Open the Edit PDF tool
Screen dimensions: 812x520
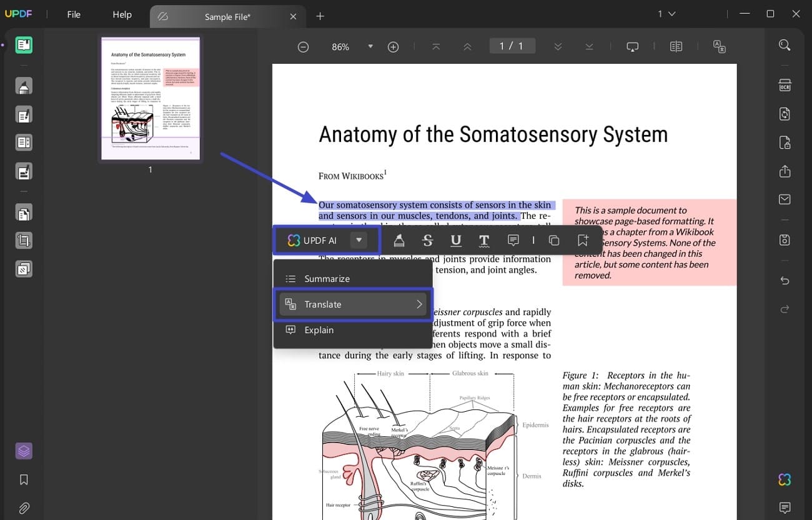[24, 114]
